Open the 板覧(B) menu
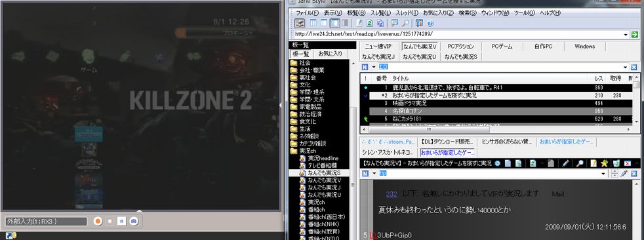 tap(356, 13)
